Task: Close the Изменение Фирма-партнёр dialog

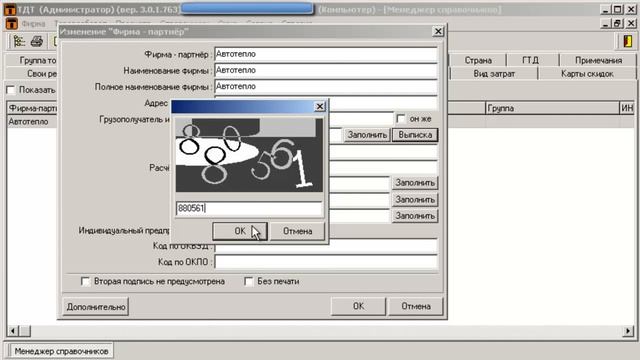Action: 438,31
